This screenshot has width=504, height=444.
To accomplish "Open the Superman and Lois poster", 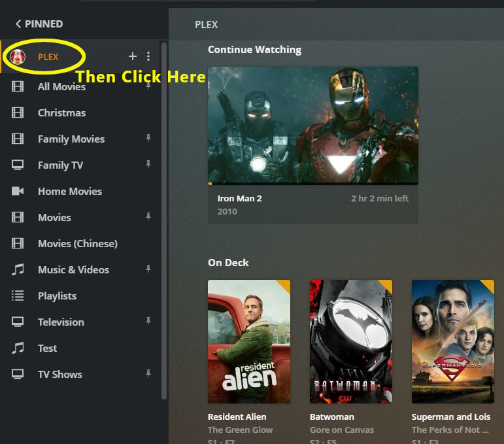I will [x=452, y=341].
